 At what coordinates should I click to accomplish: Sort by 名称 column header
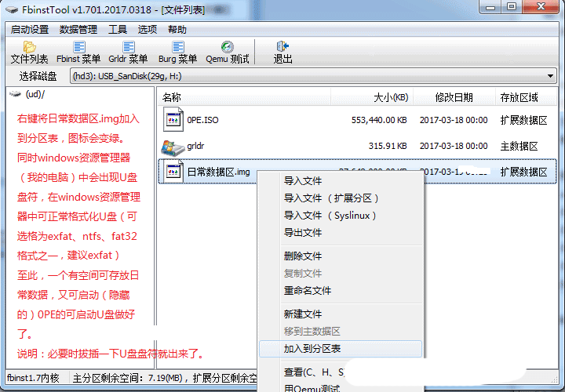point(244,97)
